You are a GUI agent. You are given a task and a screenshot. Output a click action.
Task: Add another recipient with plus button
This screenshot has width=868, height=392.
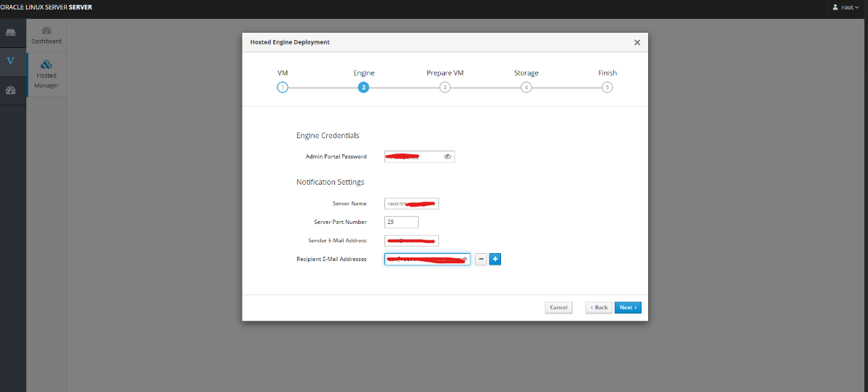pyautogui.click(x=495, y=259)
